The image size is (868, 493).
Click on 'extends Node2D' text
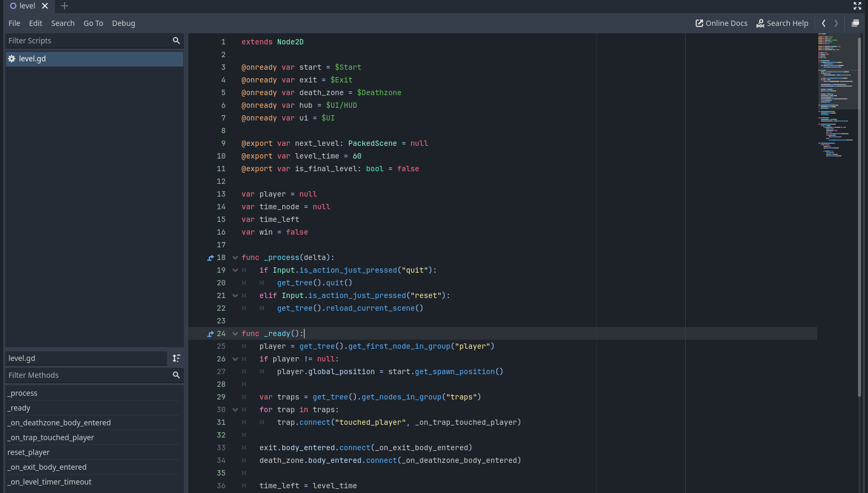272,42
